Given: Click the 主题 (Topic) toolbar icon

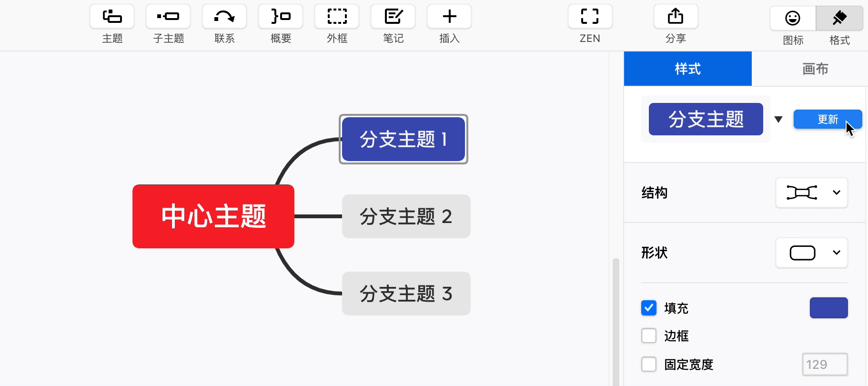Looking at the screenshot, I should (x=112, y=17).
